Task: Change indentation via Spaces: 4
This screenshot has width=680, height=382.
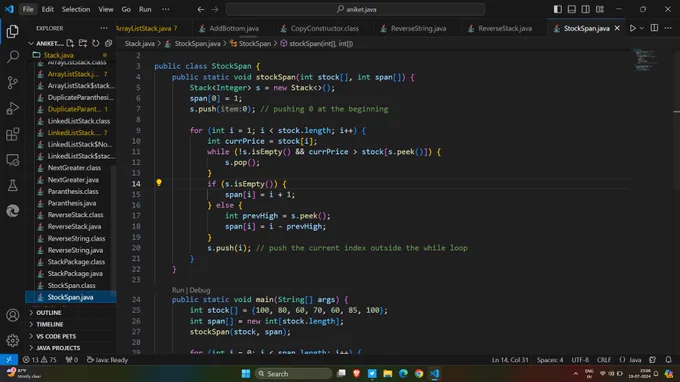Action: tap(550, 359)
